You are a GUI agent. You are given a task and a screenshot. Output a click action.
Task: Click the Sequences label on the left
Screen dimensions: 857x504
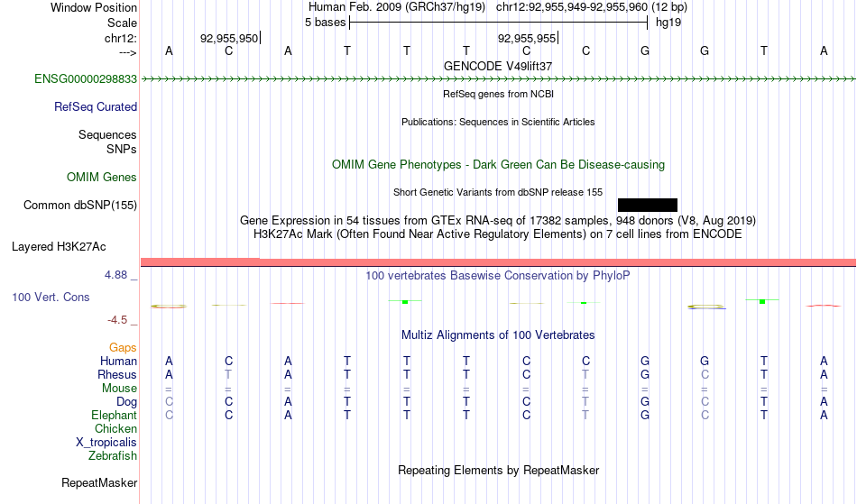click(x=107, y=135)
